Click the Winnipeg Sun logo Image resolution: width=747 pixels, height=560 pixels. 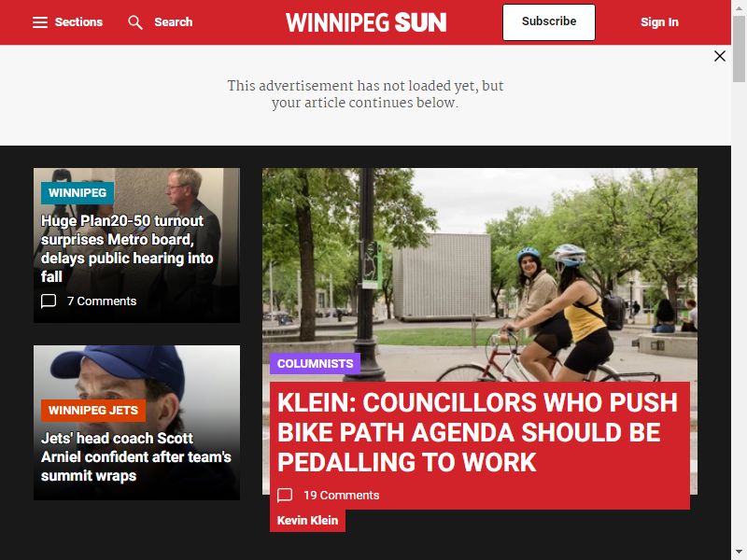(366, 22)
